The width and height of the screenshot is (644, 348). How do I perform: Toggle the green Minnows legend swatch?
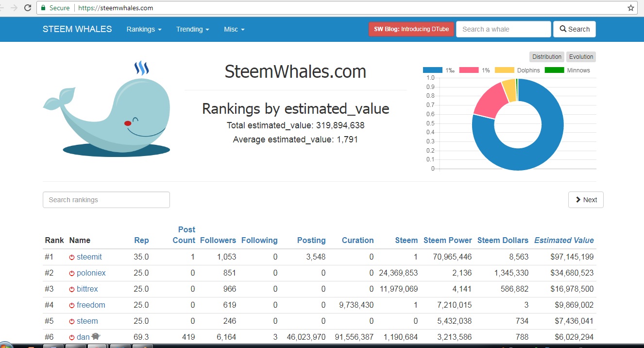coord(555,70)
